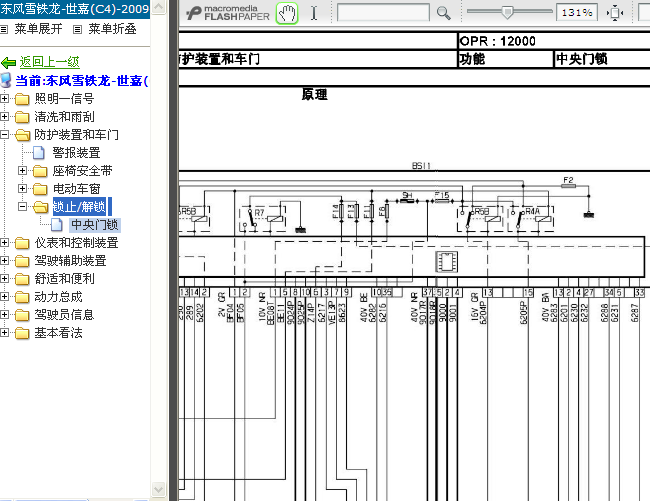
Task: Open the 中央门锁 document
Action: (95, 225)
